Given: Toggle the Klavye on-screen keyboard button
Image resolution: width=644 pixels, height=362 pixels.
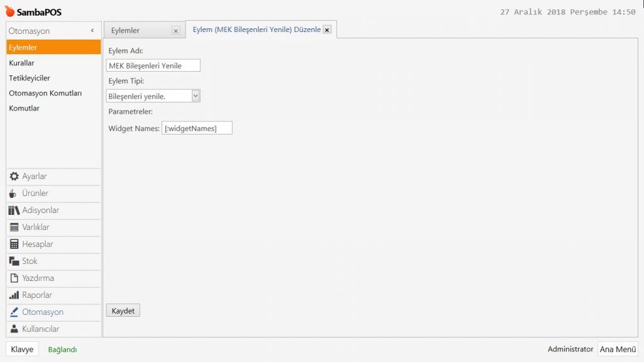Looking at the screenshot, I should tap(22, 349).
